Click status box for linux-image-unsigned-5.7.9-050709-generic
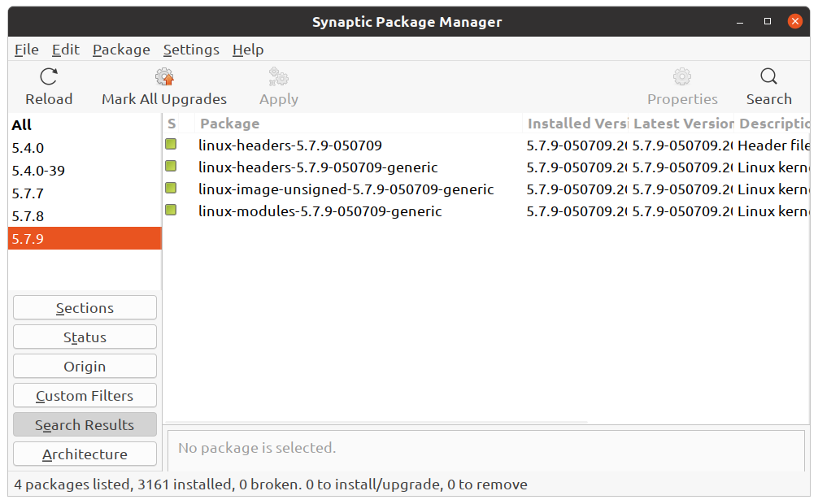Image resolution: width=818 pixels, height=504 pixels. point(171,188)
